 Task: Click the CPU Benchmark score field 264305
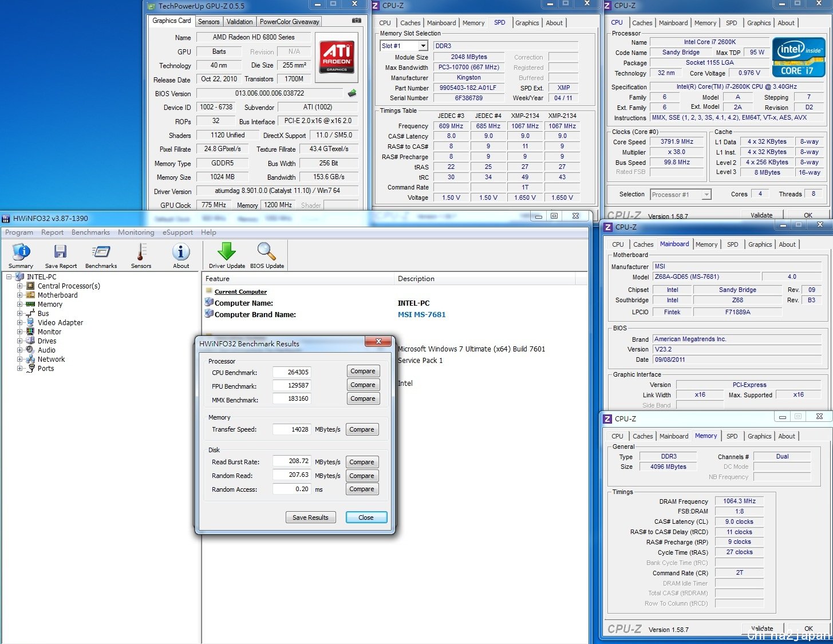[292, 372]
